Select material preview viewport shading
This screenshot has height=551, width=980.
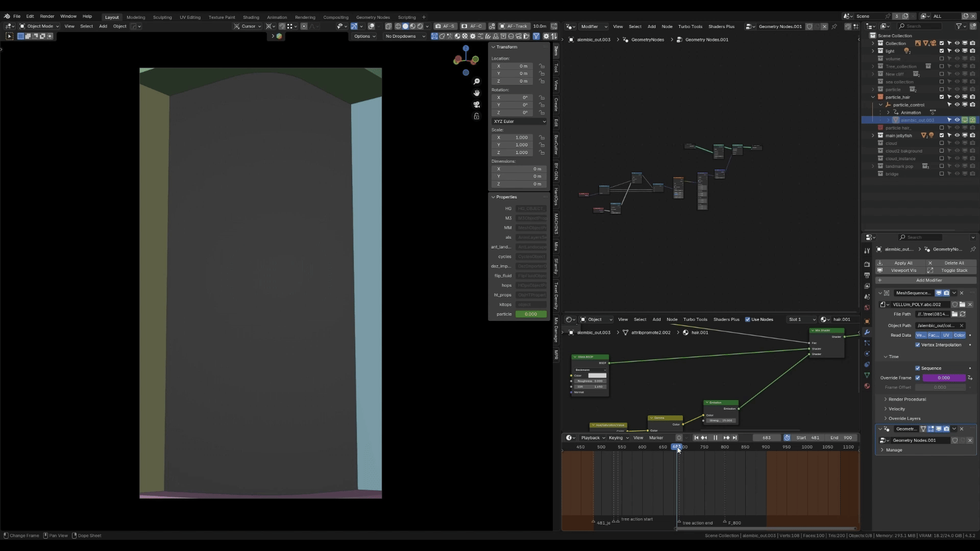[x=412, y=26]
